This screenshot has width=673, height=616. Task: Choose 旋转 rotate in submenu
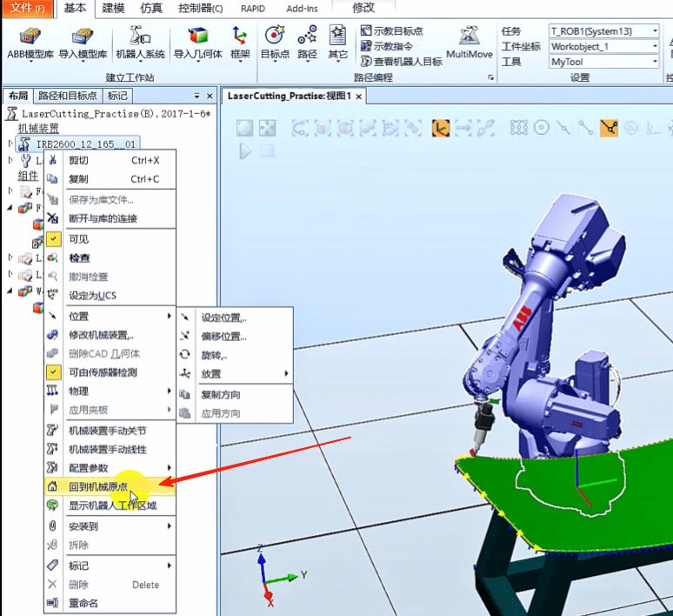coord(235,355)
